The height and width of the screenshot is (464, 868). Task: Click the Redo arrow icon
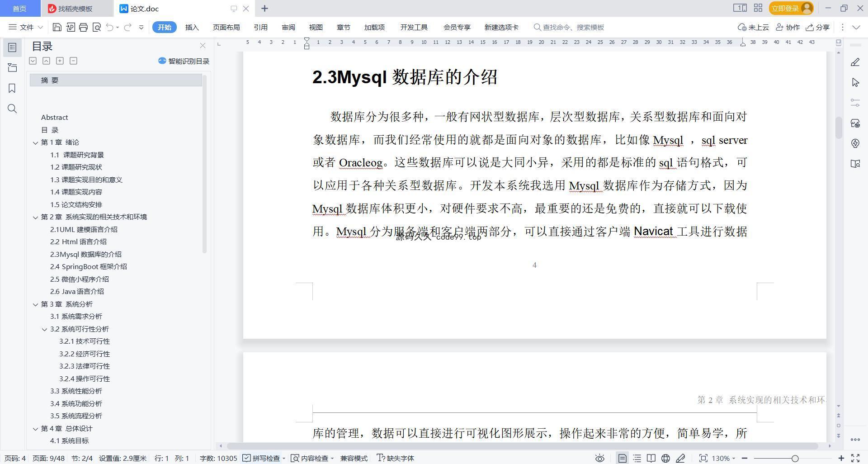point(127,27)
